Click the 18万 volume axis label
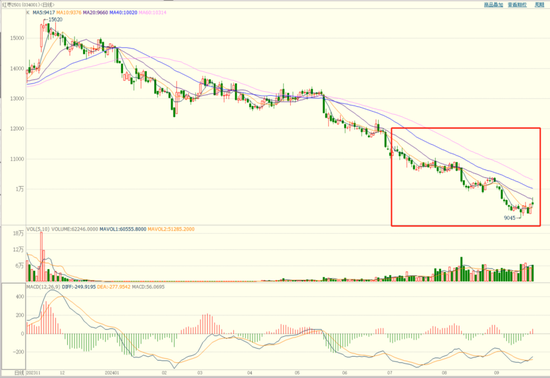 click(19, 234)
